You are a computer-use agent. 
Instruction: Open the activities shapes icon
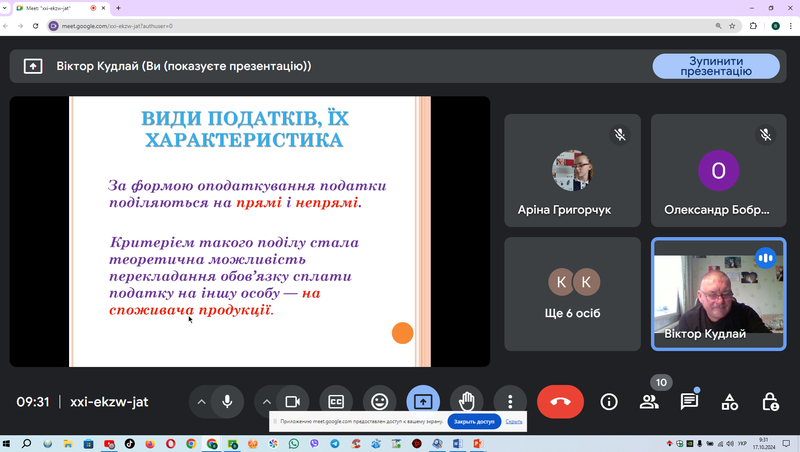coord(730,402)
